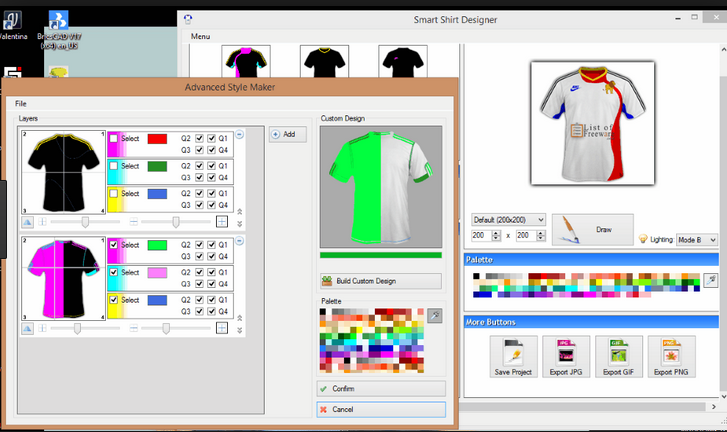Click the width input field showing 200
This screenshot has width=727, height=432.
(x=481, y=235)
